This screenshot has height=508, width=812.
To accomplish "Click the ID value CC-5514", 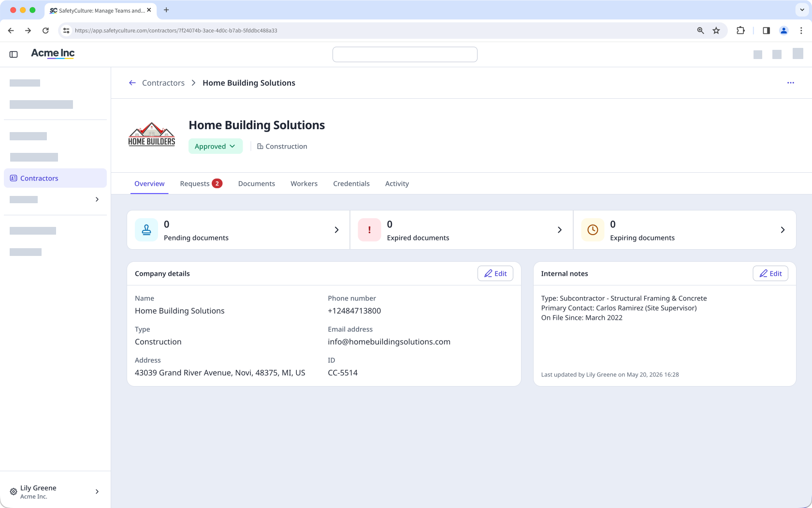I will coord(343,373).
